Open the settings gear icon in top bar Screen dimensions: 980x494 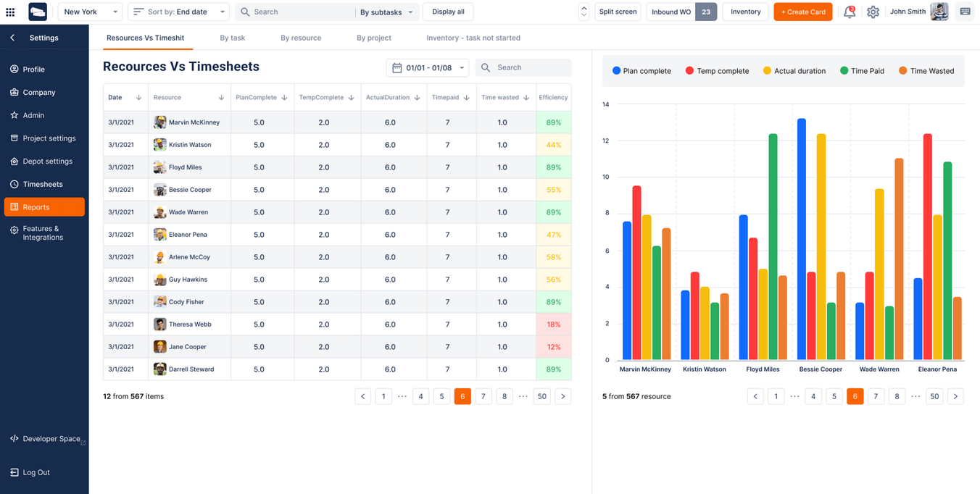coord(873,12)
